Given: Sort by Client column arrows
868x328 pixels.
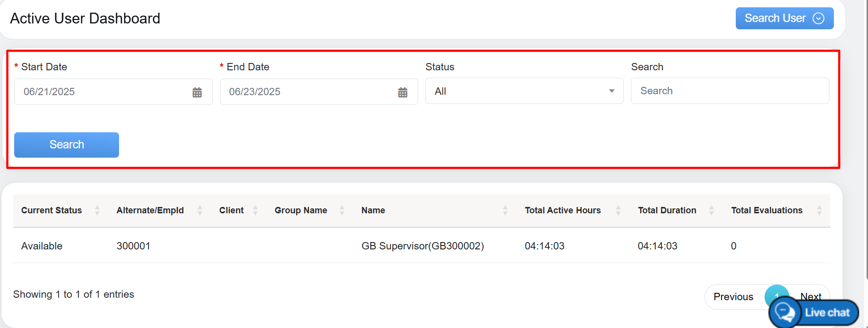Looking at the screenshot, I should (255, 210).
